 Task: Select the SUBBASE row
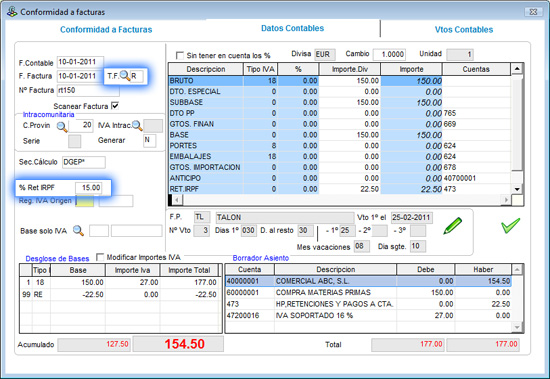click(340, 102)
